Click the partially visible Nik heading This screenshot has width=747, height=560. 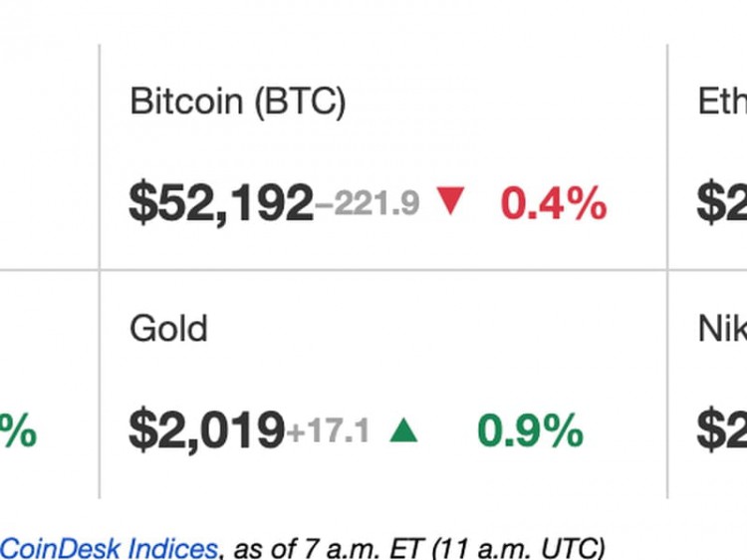(722, 329)
